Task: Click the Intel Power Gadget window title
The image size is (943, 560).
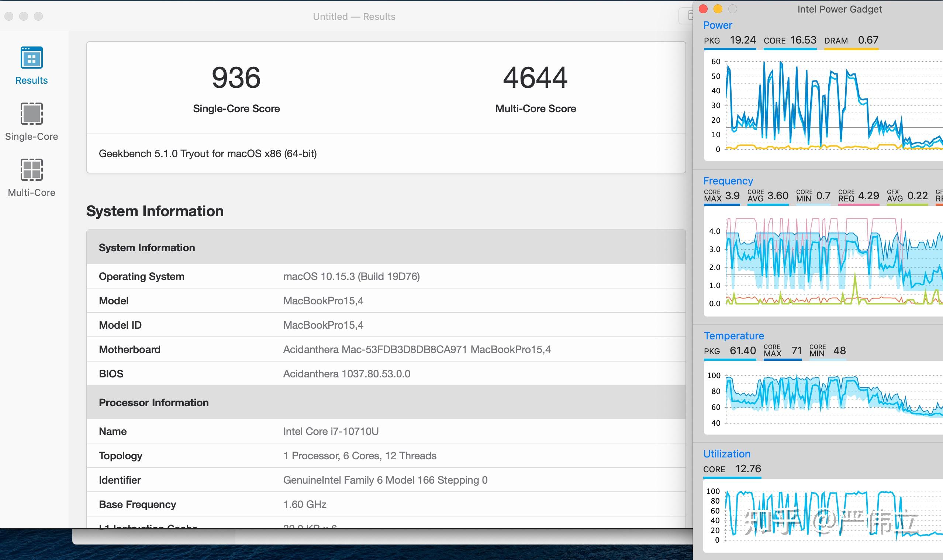Action: 840,9
